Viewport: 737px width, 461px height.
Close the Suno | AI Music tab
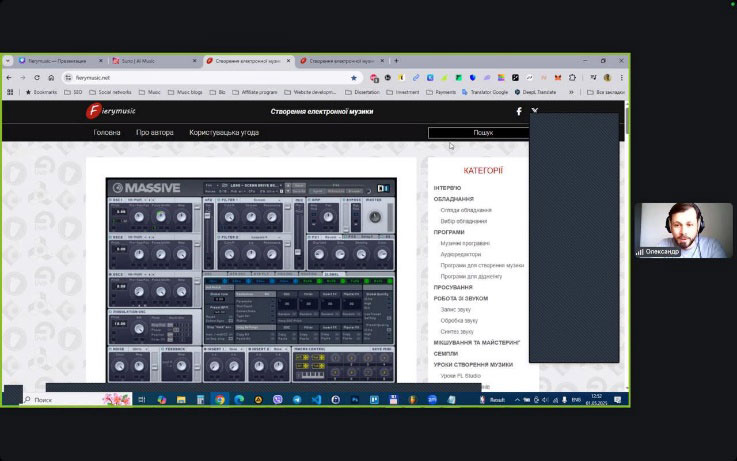195,61
